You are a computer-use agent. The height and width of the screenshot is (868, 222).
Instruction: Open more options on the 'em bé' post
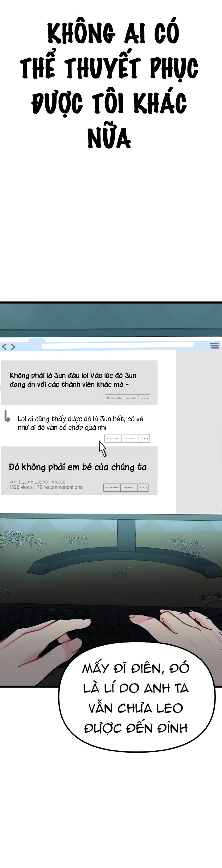point(143,488)
